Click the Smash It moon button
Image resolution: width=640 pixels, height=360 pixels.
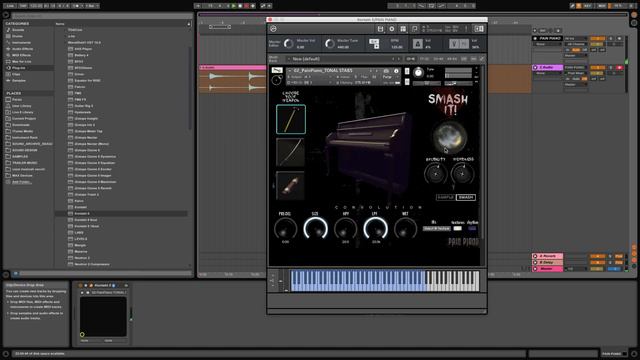coord(449,137)
